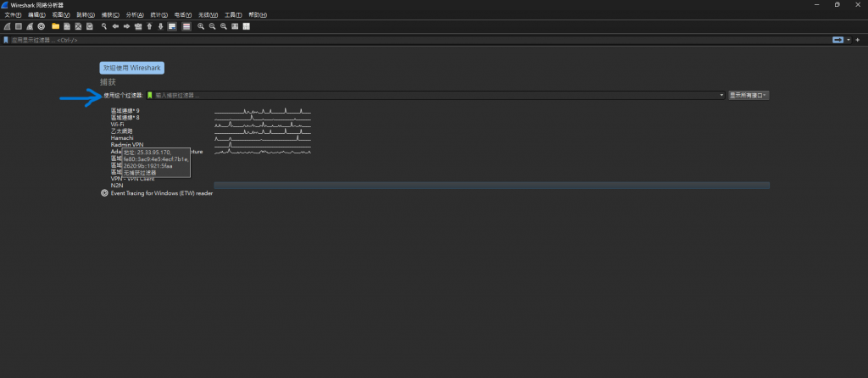Go to previous packet left arrow
Viewport: 868px width, 378px height.
tap(115, 26)
